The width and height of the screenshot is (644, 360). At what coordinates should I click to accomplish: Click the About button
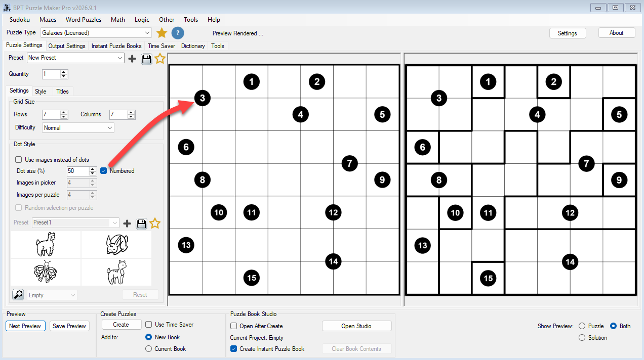[x=617, y=33]
